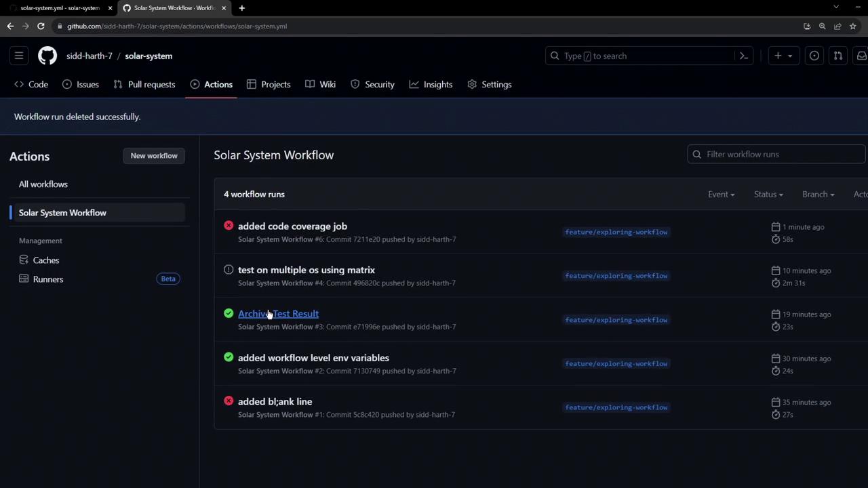The height and width of the screenshot is (488, 868).
Task: Click the branch label on 'added bl;ank line' row
Action: 616,407
